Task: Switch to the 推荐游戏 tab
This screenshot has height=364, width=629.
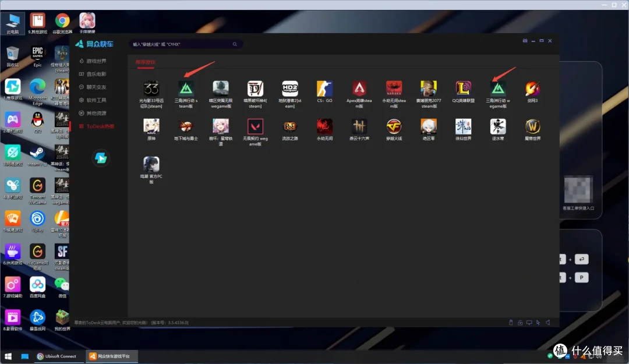Action: tap(145, 62)
